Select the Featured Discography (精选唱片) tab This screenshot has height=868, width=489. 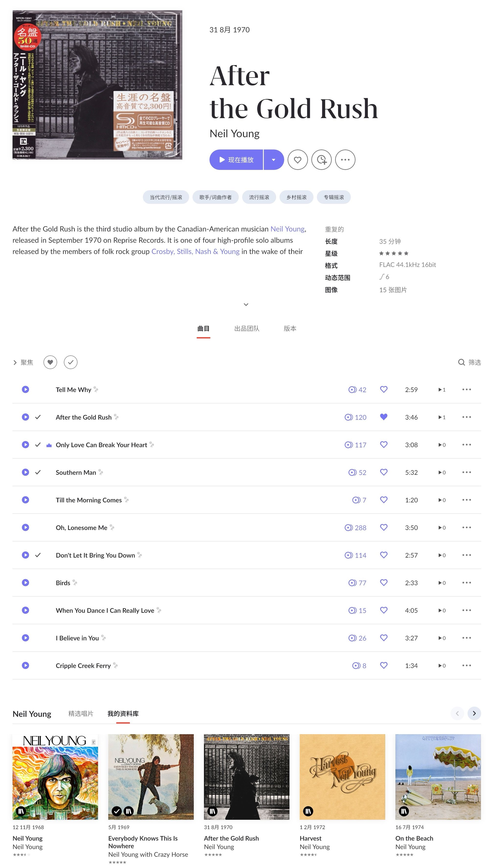pyautogui.click(x=81, y=713)
